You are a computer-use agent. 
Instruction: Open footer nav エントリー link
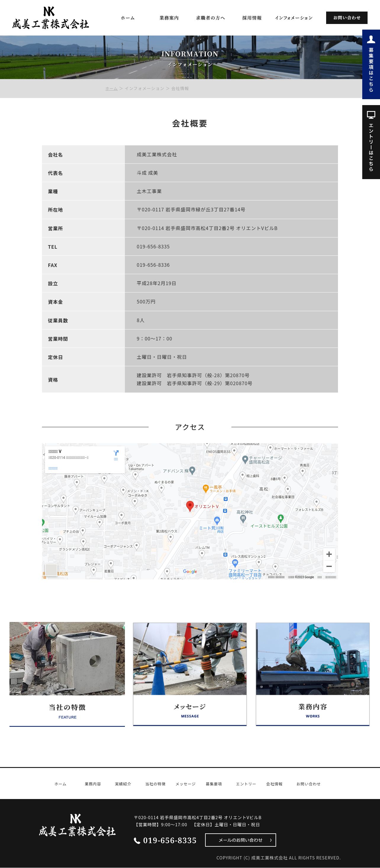point(246,784)
